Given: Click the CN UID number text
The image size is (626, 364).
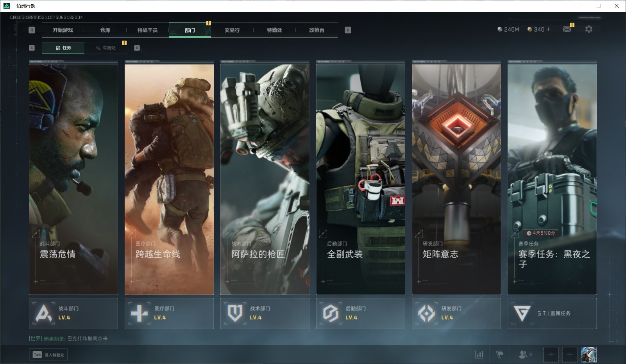Looking at the screenshot, I should point(47,17).
